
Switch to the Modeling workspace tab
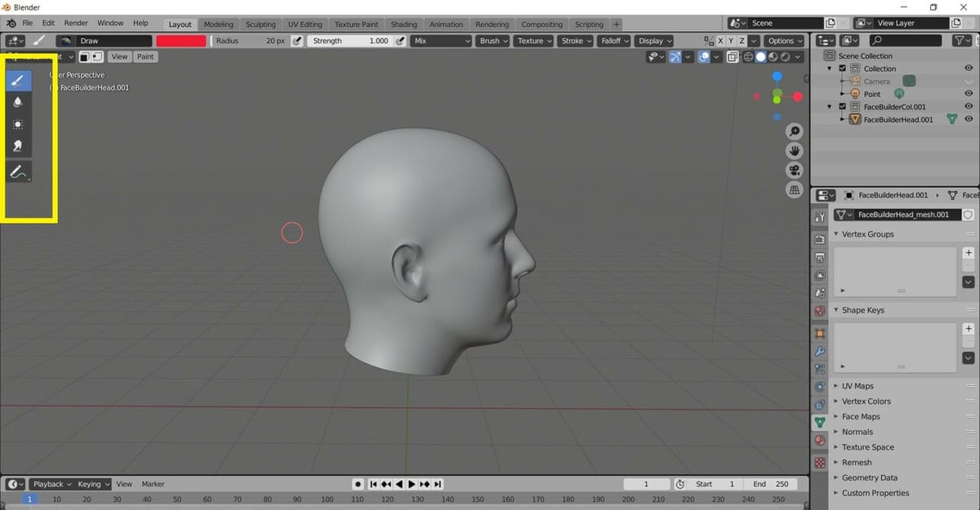219,24
